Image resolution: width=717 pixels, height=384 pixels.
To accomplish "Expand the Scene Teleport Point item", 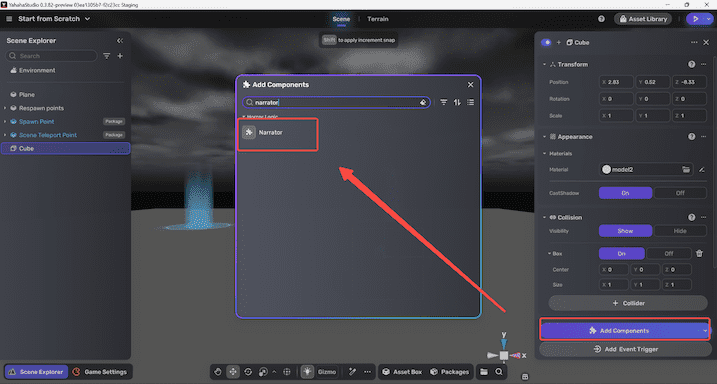I will point(5,135).
